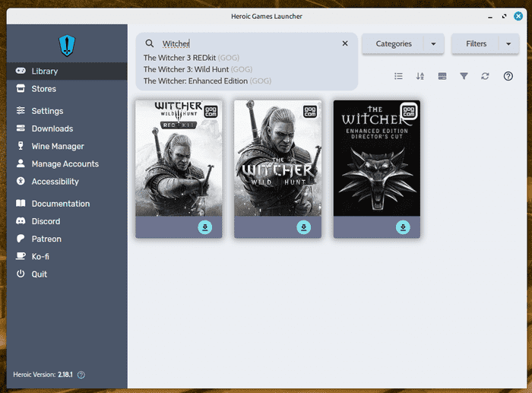Click the version help question icon
The image size is (532, 393).
click(81, 375)
